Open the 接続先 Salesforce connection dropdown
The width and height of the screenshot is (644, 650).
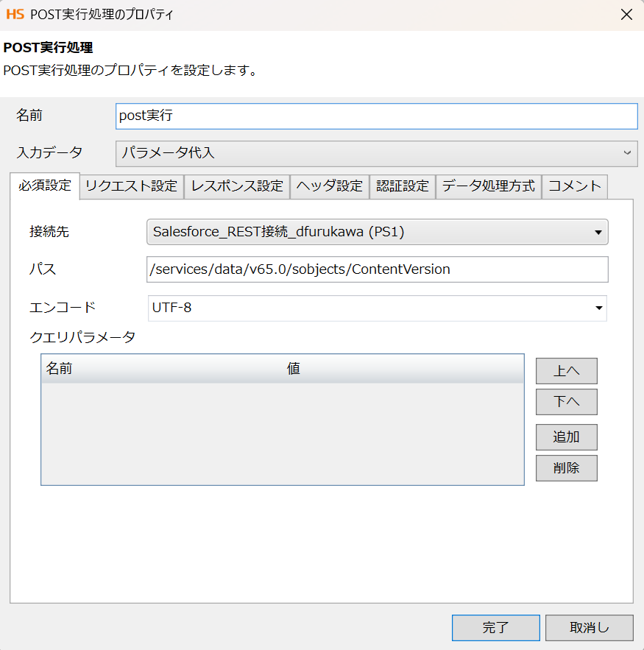coord(377,232)
